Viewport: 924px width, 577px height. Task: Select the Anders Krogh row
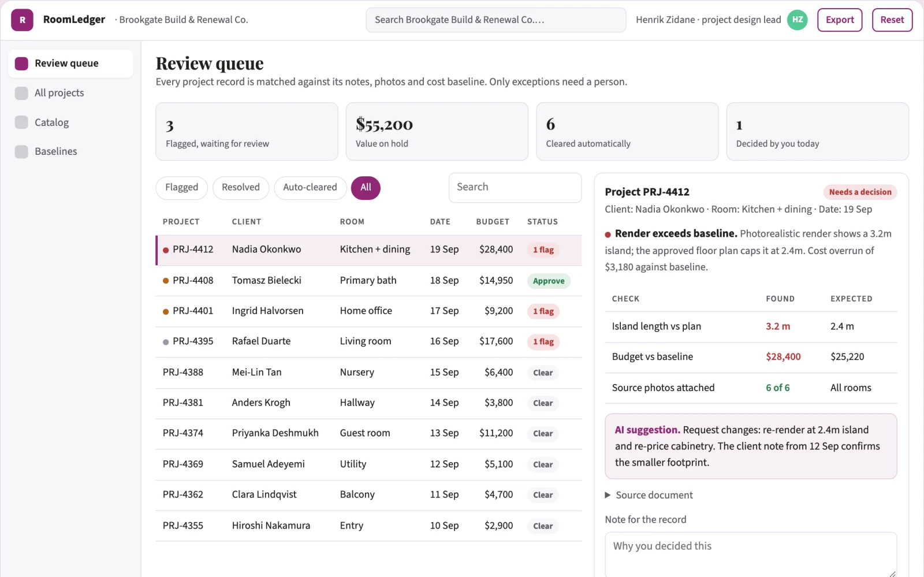click(368, 403)
